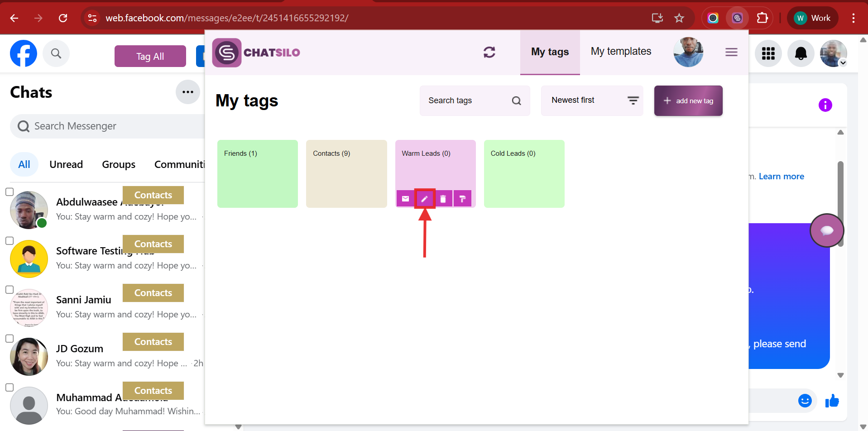868x431 pixels.
Task: Click the site info icon in address bar
Action: 92,18
